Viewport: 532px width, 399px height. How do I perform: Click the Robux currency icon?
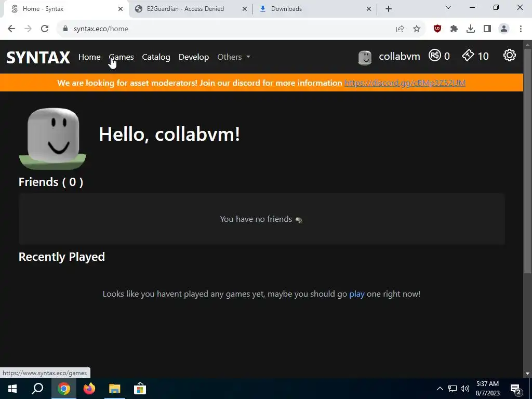[435, 55]
